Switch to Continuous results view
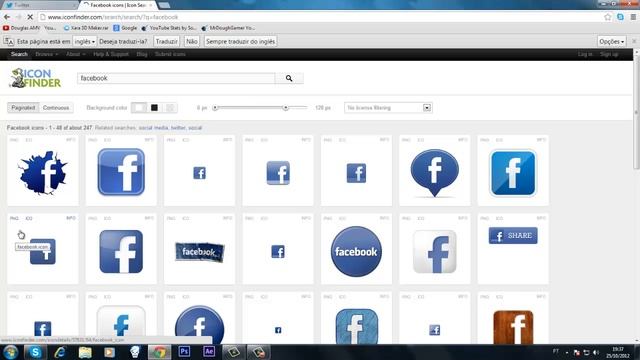 56,108
